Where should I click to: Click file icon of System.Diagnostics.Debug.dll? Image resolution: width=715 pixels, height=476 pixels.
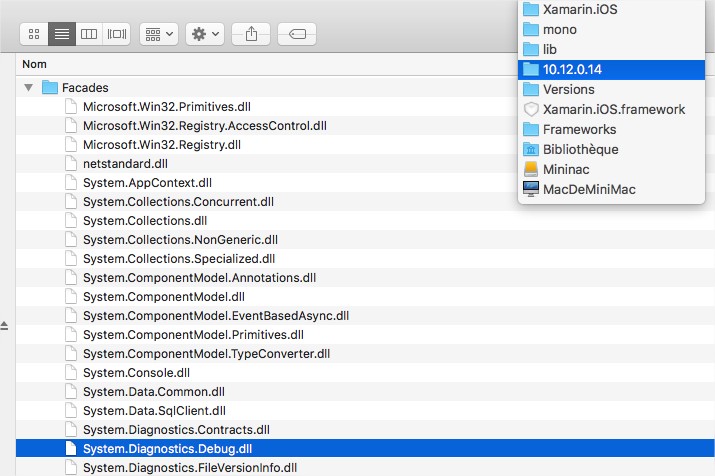tap(71, 449)
